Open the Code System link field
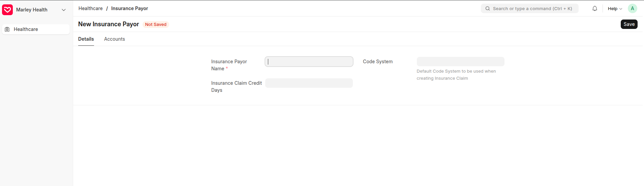Viewport: 644px width, 186px height. (460, 62)
